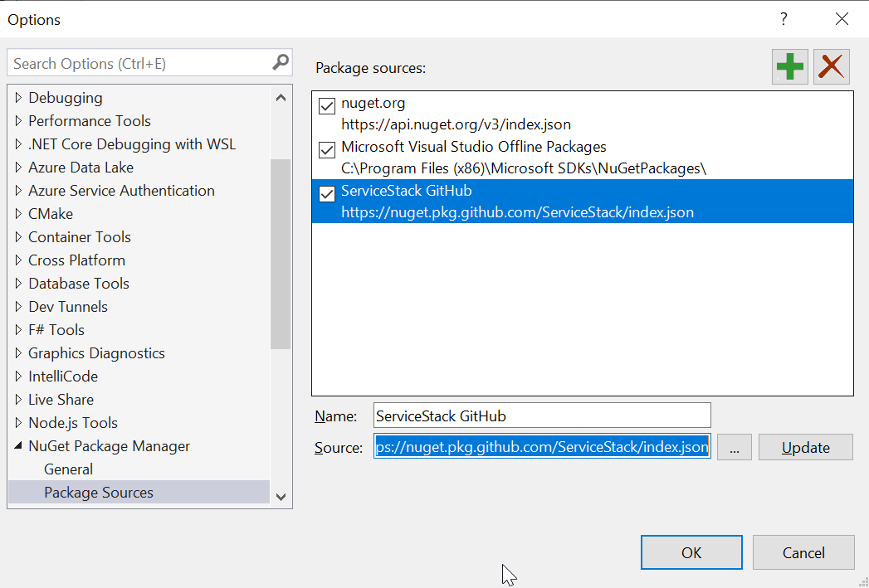Close the Options dialog
869x588 pixels.
click(x=842, y=19)
